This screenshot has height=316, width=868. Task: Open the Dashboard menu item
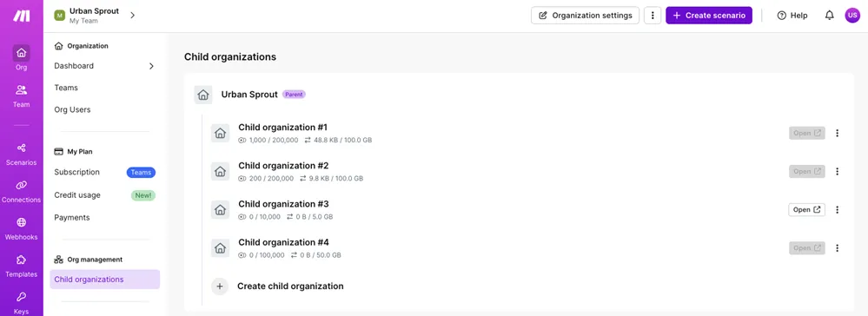click(74, 66)
